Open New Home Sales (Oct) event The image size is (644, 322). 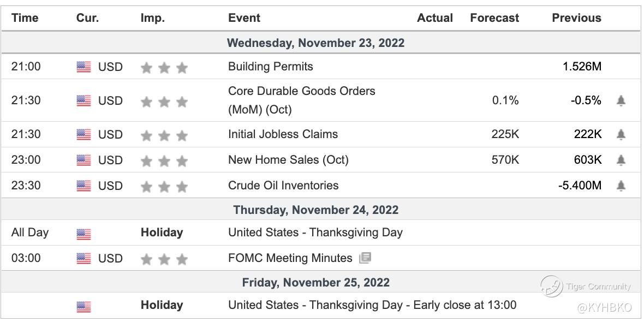(x=288, y=160)
